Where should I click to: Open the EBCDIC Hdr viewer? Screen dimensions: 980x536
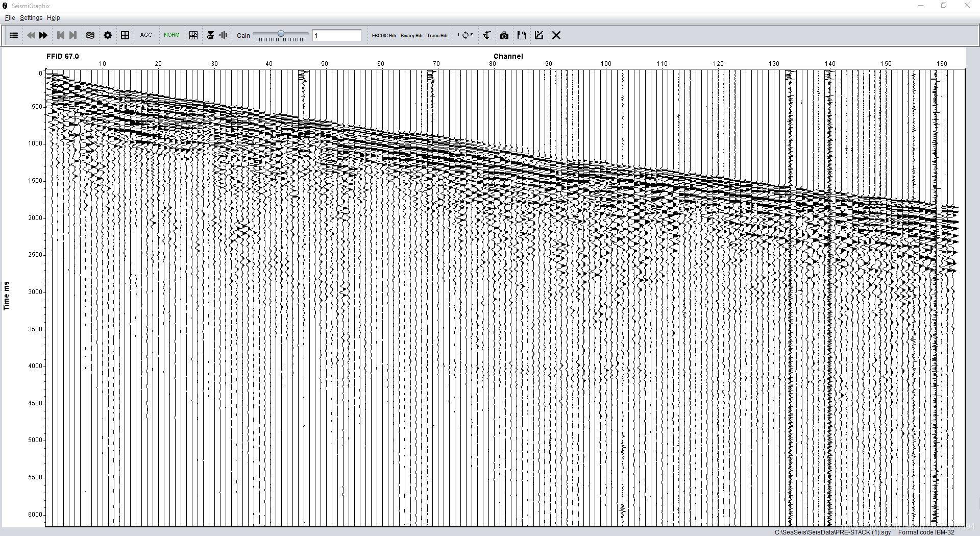[x=384, y=36]
